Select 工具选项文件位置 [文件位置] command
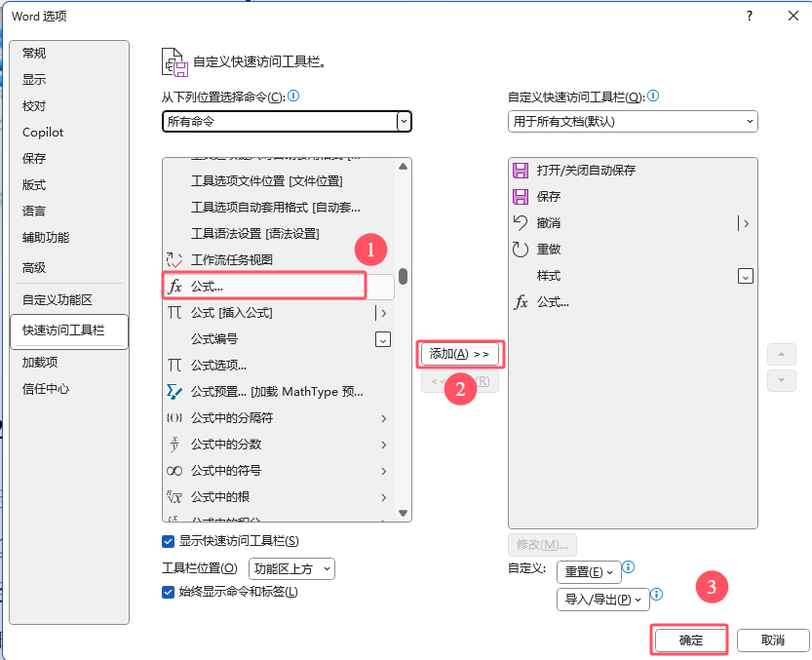812x660 pixels. pos(279,180)
